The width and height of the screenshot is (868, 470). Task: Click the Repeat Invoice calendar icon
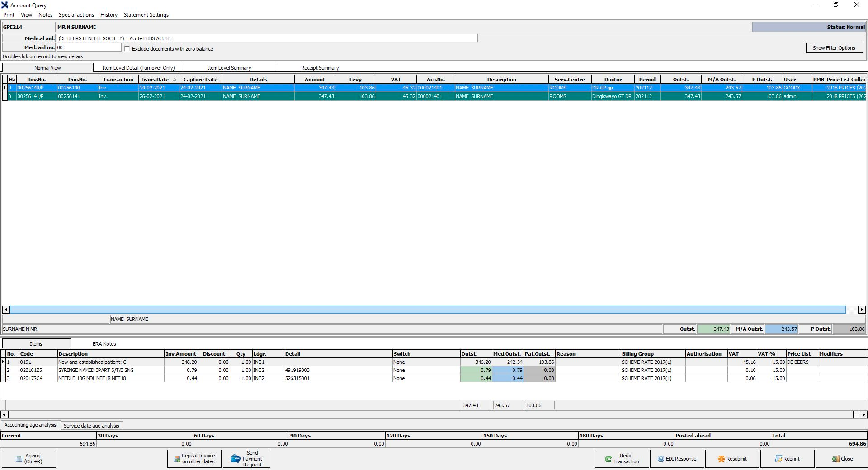coord(177,459)
